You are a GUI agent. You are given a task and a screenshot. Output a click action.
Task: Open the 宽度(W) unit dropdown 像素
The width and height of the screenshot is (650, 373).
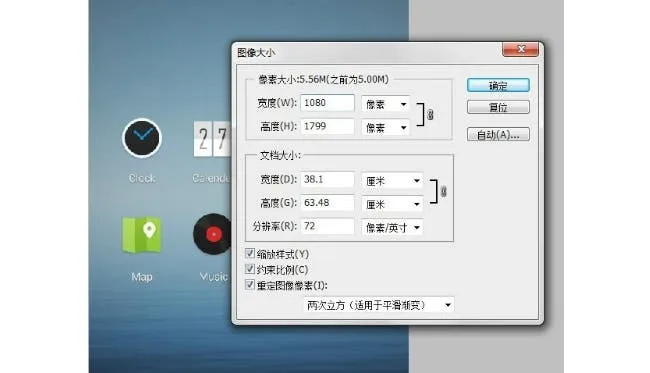click(386, 104)
